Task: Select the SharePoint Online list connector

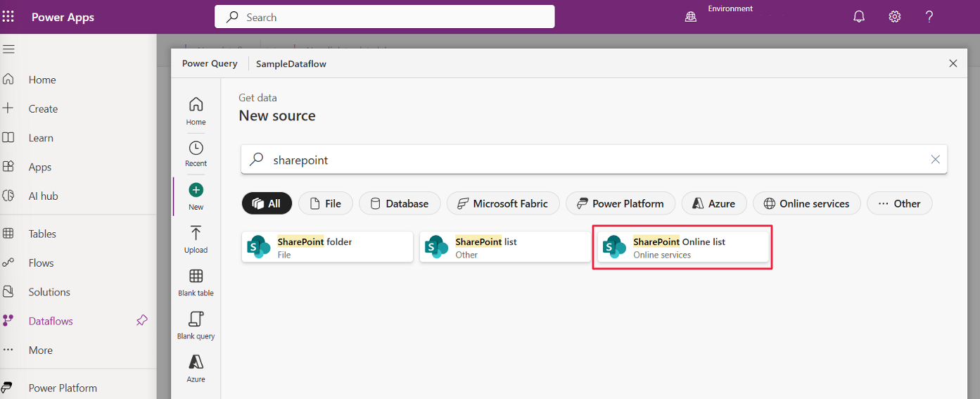Action: (x=682, y=248)
